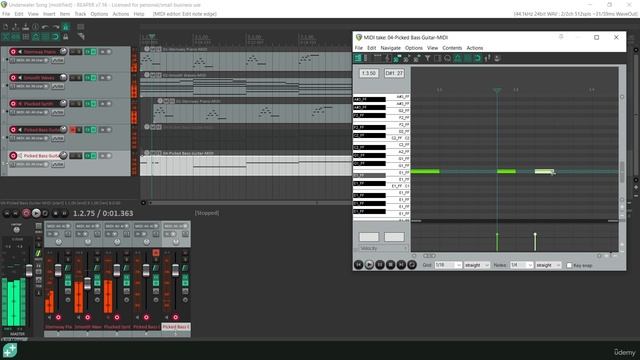This screenshot has width=640, height=360.
Task: Click stop in MIDI editor transport
Action: pyautogui.click(x=390, y=265)
